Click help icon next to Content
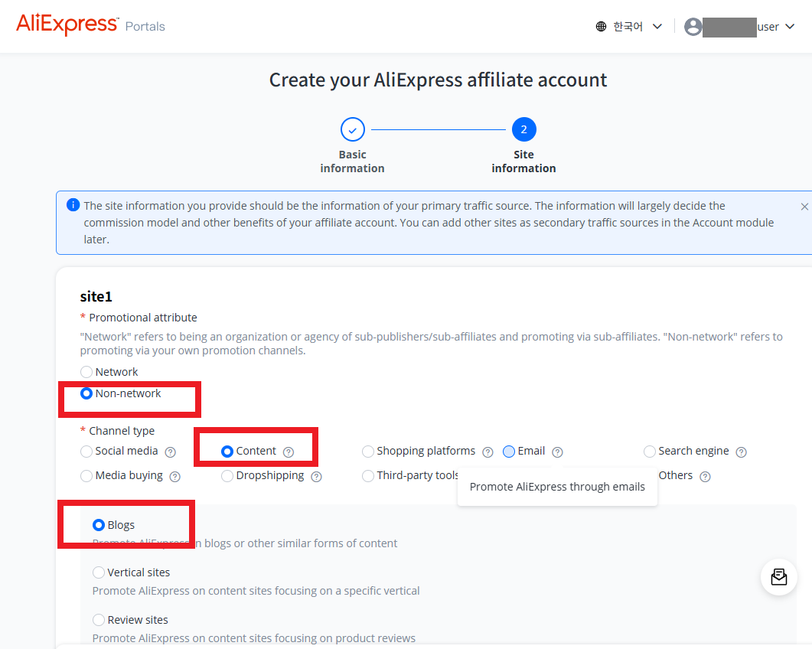The image size is (812, 649). click(289, 452)
